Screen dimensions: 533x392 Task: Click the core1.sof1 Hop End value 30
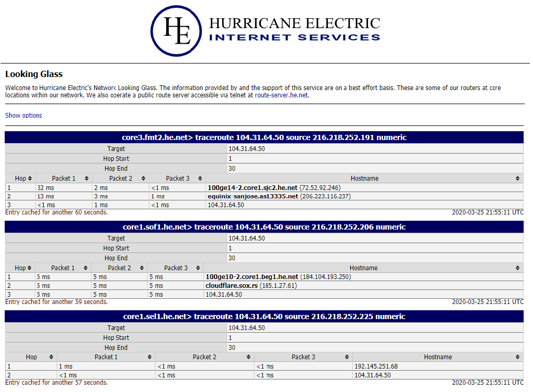232,258
